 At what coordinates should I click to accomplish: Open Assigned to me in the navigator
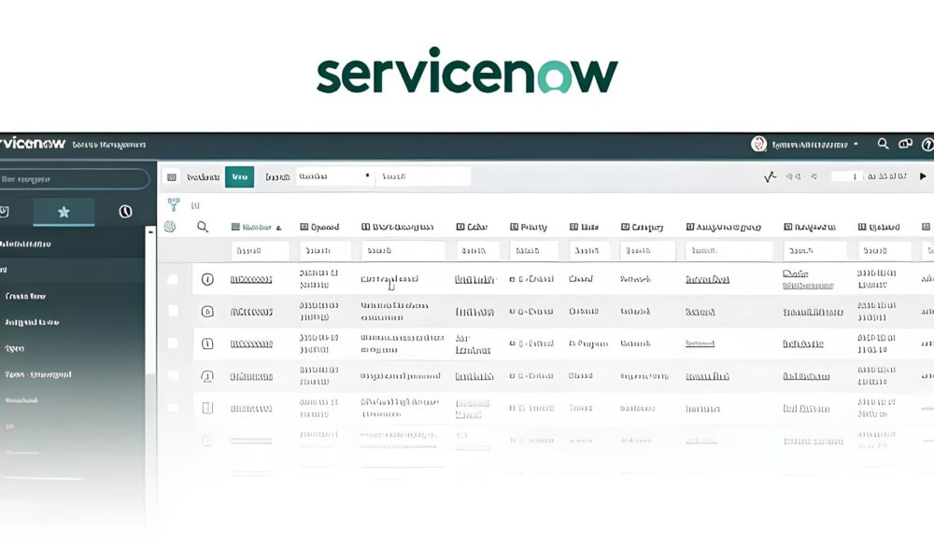pos(32,322)
